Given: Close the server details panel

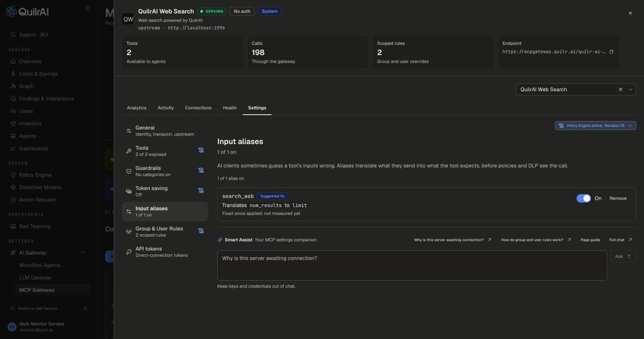Looking at the screenshot, I should [630, 13].
